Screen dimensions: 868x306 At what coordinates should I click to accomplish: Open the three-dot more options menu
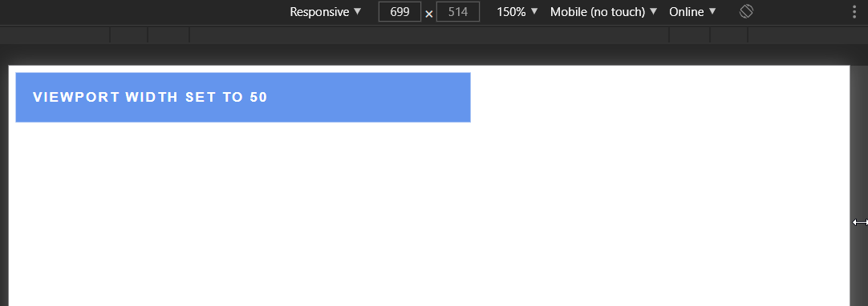[x=854, y=12]
